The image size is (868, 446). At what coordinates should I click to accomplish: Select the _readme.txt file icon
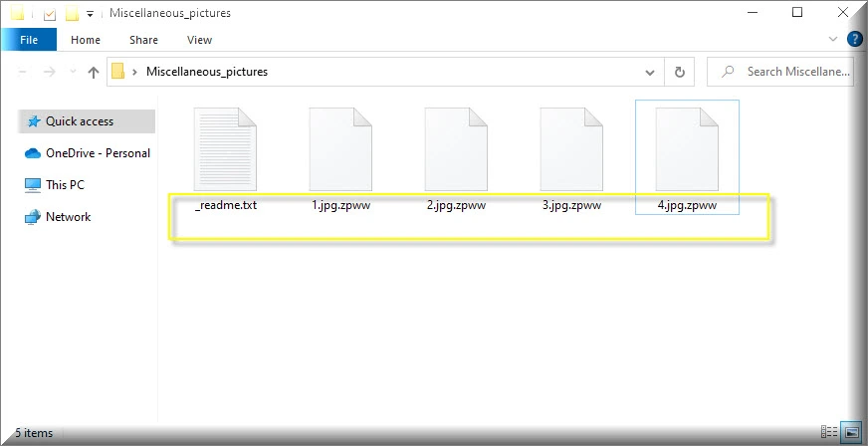tap(225, 149)
